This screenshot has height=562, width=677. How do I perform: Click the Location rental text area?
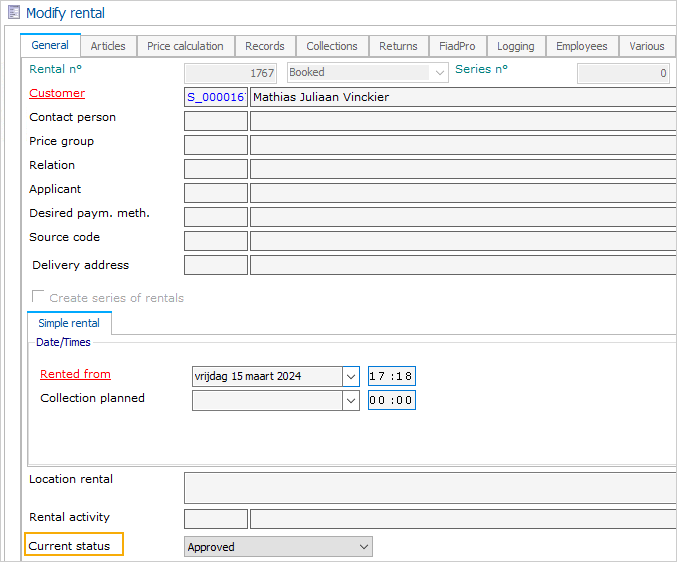click(430, 487)
